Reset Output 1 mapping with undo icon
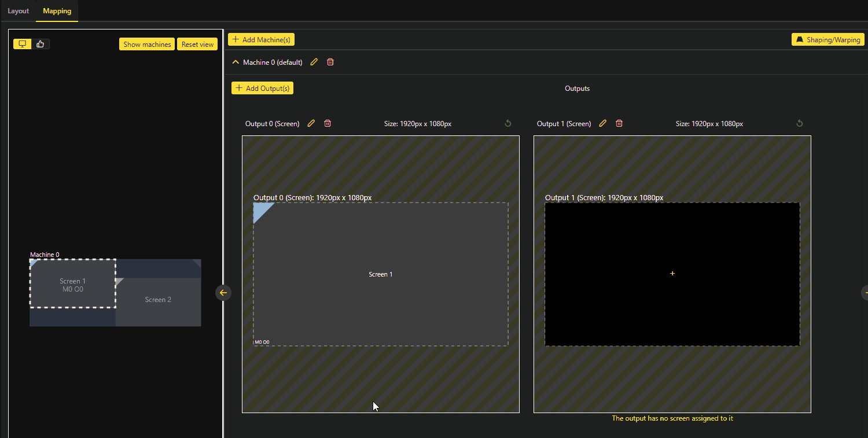Image resolution: width=868 pixels, height=438 pixels. [800, 123]
